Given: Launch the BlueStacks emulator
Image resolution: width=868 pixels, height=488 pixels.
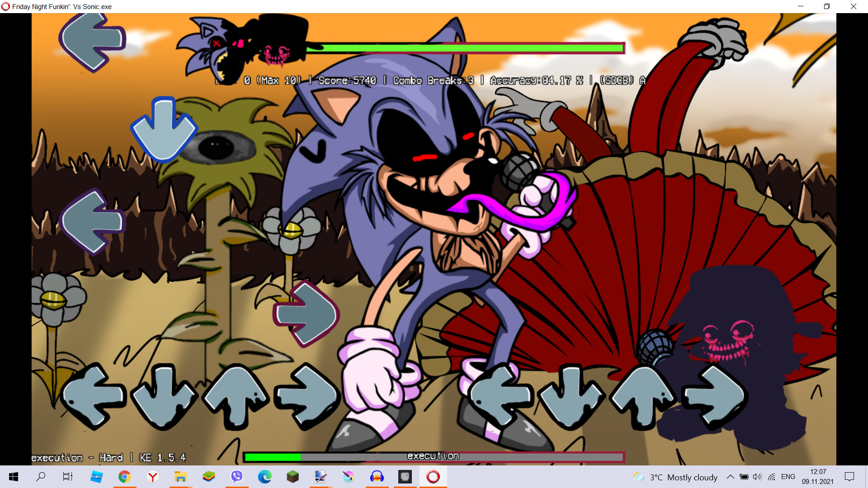Looking at the screenshot, I should [208, 477].
